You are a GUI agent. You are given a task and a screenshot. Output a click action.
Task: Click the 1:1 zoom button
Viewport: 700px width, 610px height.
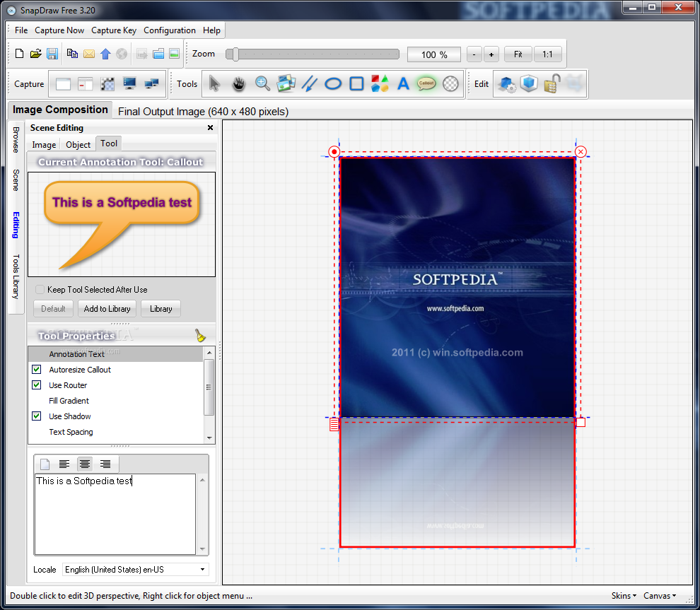coord(547,54)
